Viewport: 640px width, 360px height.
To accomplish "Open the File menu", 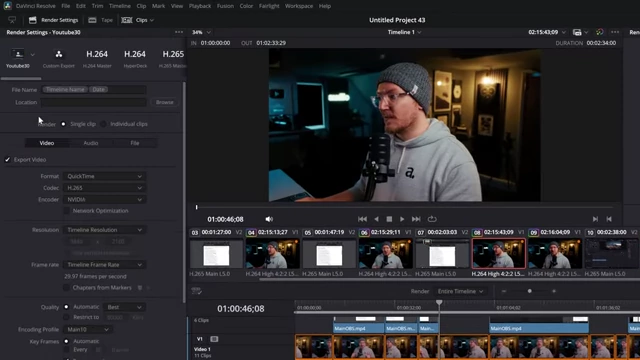I will [x=65, y=6].
